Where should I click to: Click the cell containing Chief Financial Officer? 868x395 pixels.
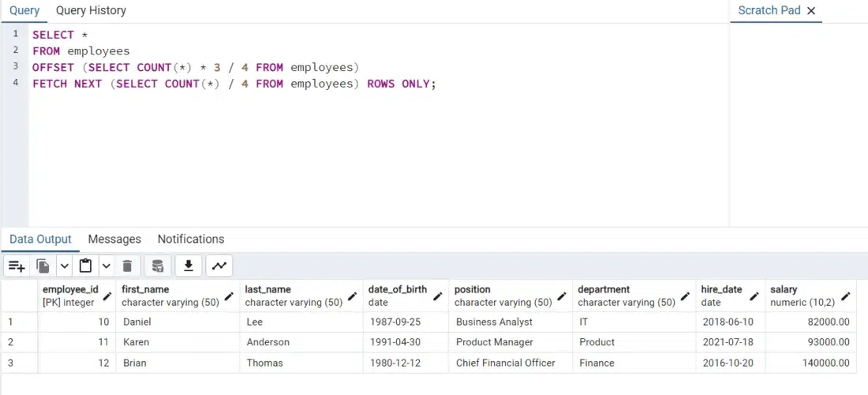click(506, 363)
